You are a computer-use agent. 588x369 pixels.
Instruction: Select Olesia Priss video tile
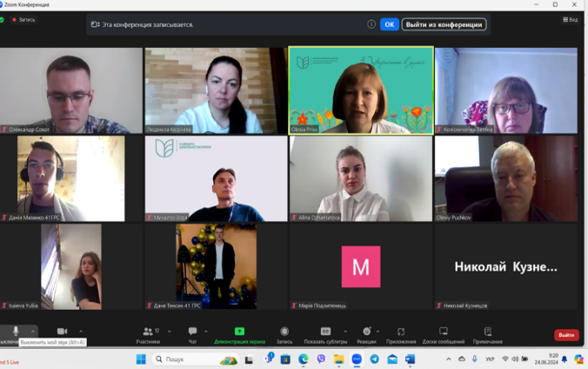[361, 91]
